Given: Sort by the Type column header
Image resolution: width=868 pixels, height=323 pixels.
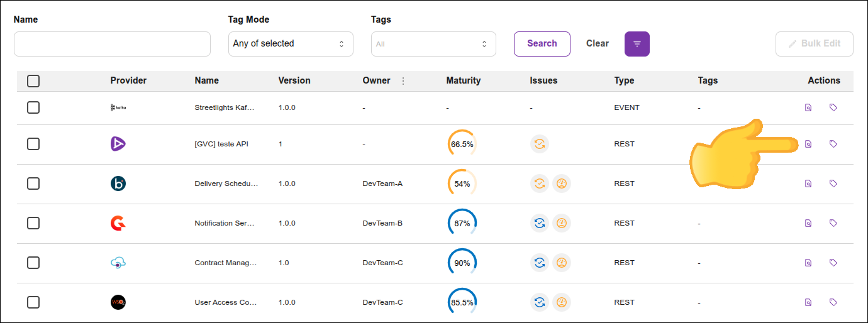Looking at the screenshot, I should tap(624, 80).
